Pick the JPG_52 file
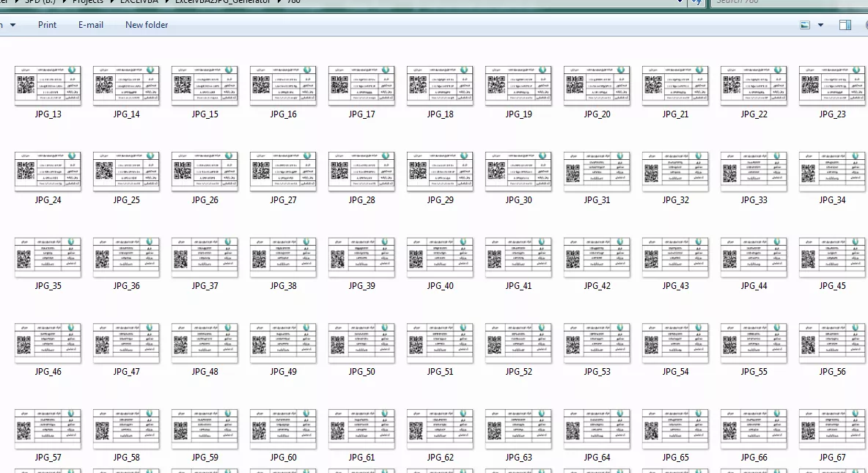This screenshot has height=473, width=868. point(519,343)
